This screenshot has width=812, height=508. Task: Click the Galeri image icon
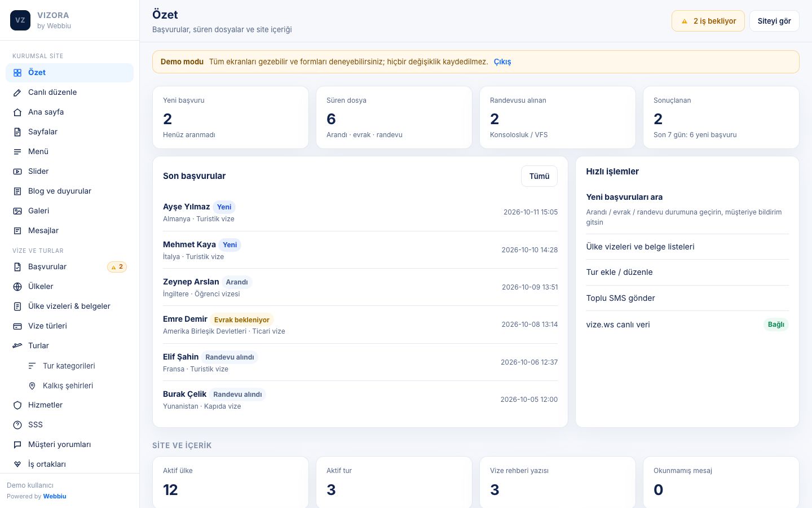(17, 211)
